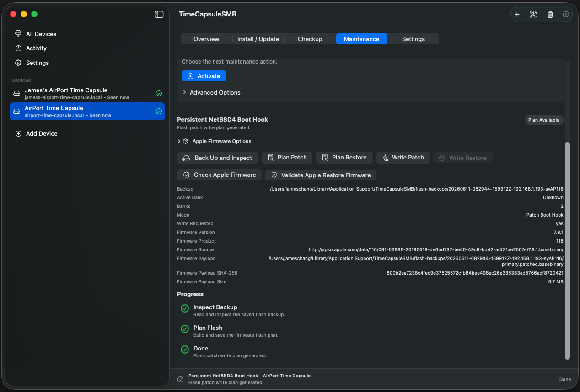Click the Write Requested value yes
The height and width of the screenshot is (392, 580).
click(559, 224)
